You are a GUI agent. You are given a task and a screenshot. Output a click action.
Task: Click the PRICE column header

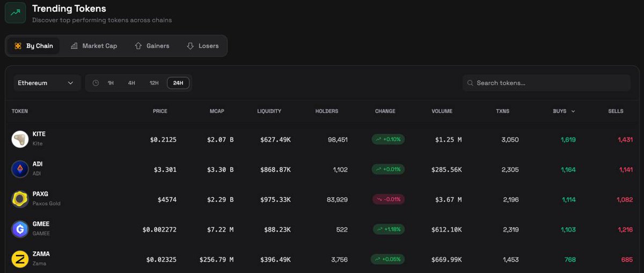click(160, 111)
